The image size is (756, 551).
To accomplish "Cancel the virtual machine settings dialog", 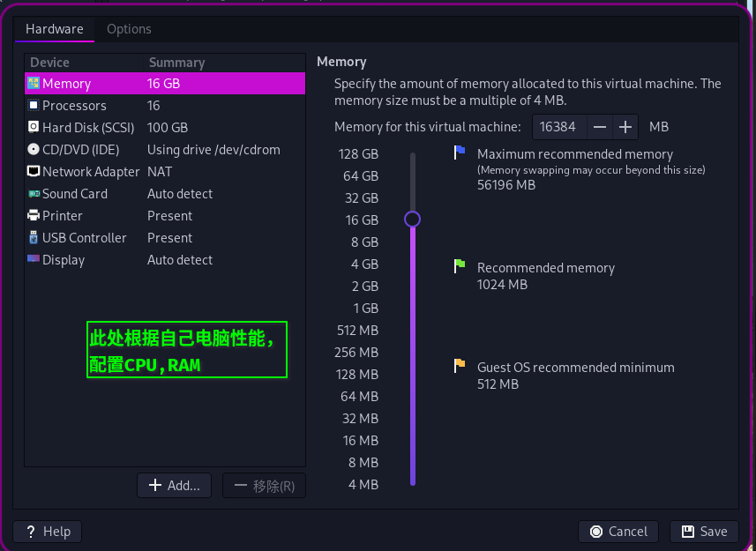I will tap(619, 532).
